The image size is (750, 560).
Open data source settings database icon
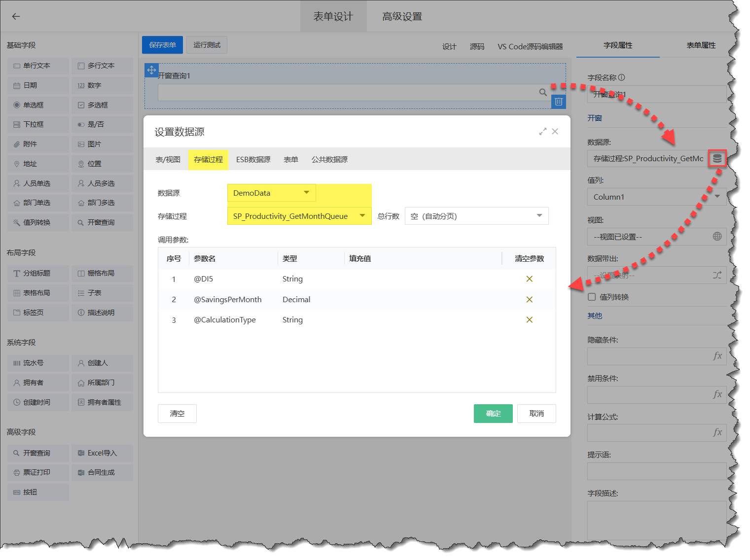(717, 159)
